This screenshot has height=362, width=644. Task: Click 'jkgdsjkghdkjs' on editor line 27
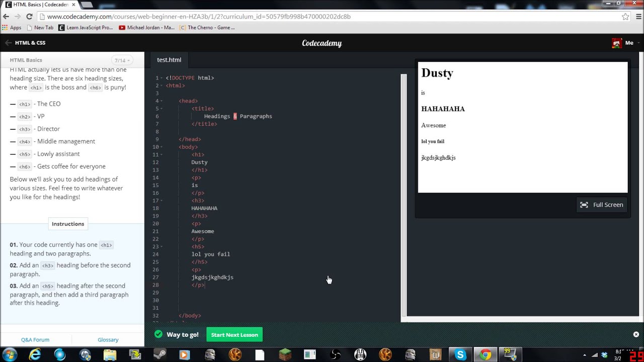tap(212, 278)
